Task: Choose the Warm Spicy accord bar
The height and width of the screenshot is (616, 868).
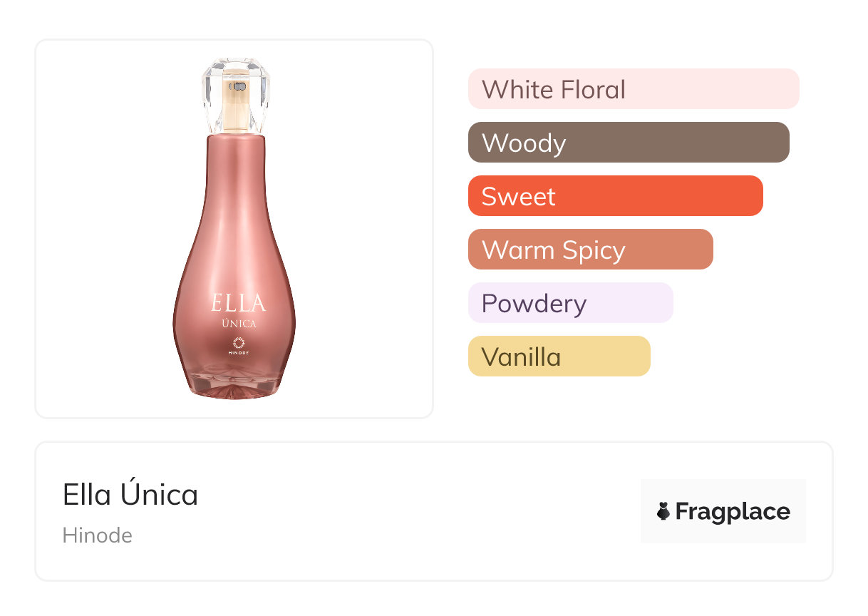Action: [590, 250]
